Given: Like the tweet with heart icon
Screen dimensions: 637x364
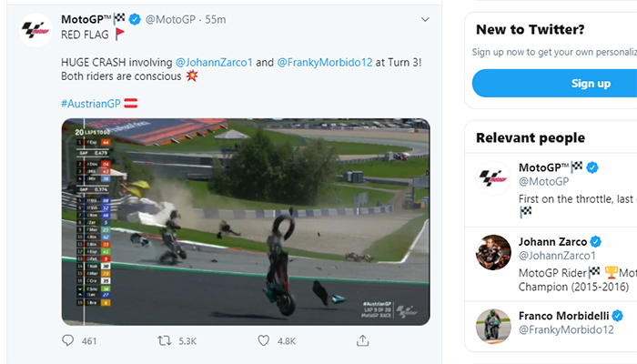Looking at the screenshot, I should click(x=264, y=340).
